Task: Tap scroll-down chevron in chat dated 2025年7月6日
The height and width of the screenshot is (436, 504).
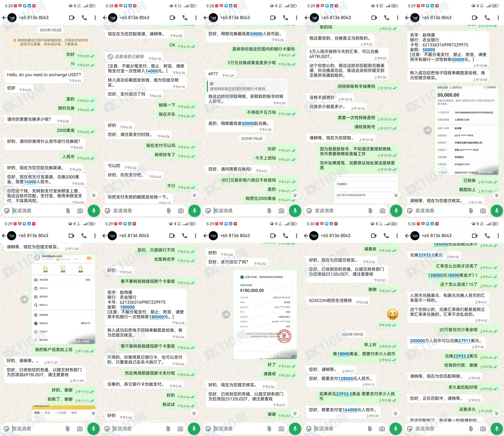Action: (x=295, y=195)
